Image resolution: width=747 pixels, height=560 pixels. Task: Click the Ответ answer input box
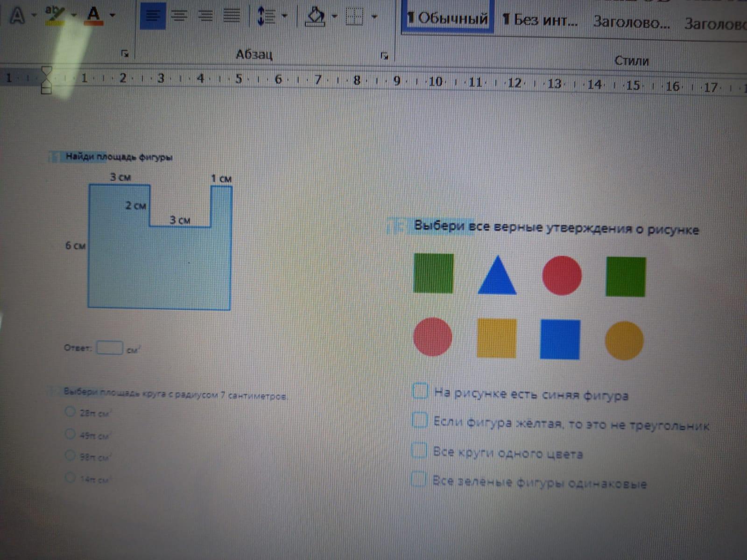tap(109, 348)
